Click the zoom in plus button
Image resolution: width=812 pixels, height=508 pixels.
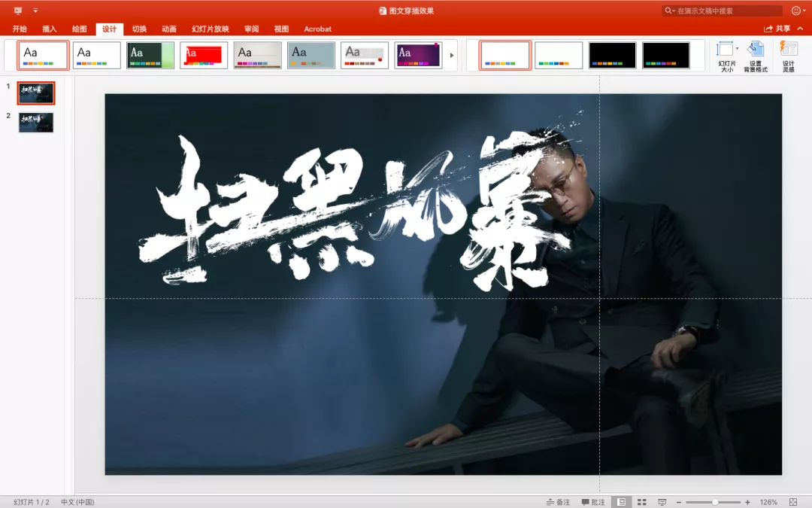click(x=747, y=502)
